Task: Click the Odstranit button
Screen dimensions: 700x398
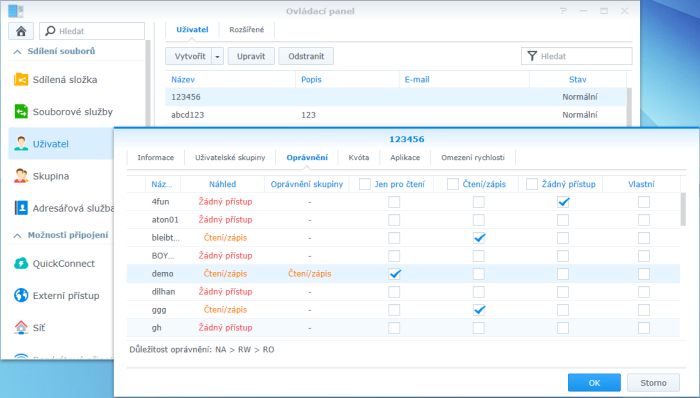Action: point(306,56)
